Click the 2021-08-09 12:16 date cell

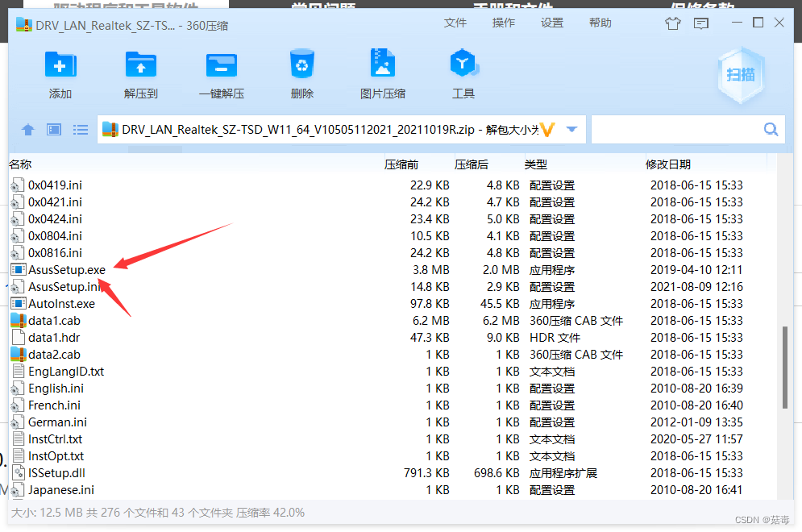696,286
